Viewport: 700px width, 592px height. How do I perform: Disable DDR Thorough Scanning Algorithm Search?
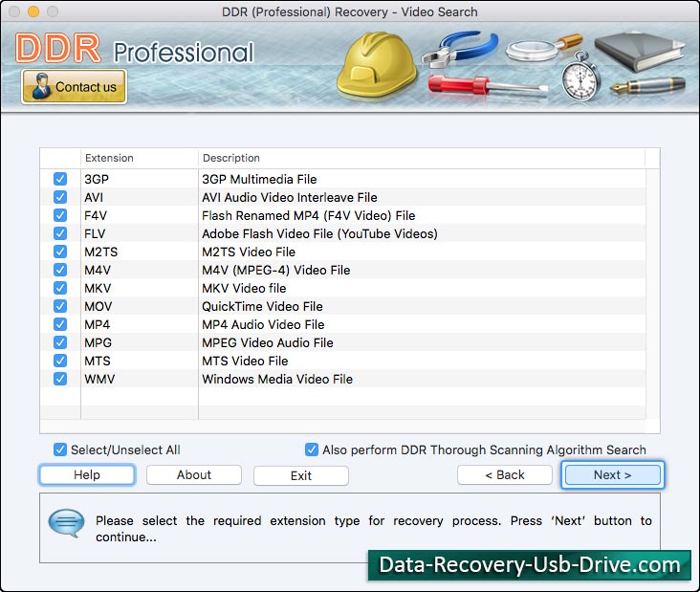click(312, 449)
